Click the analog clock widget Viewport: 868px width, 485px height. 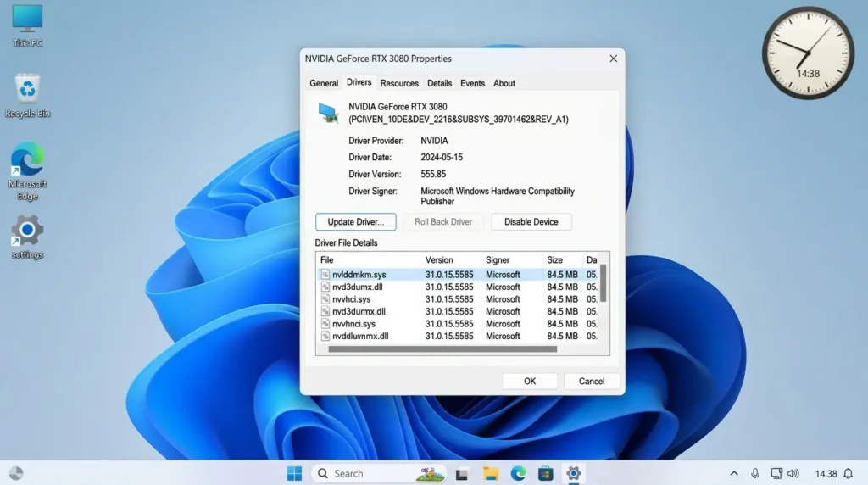tap(808, 53)
